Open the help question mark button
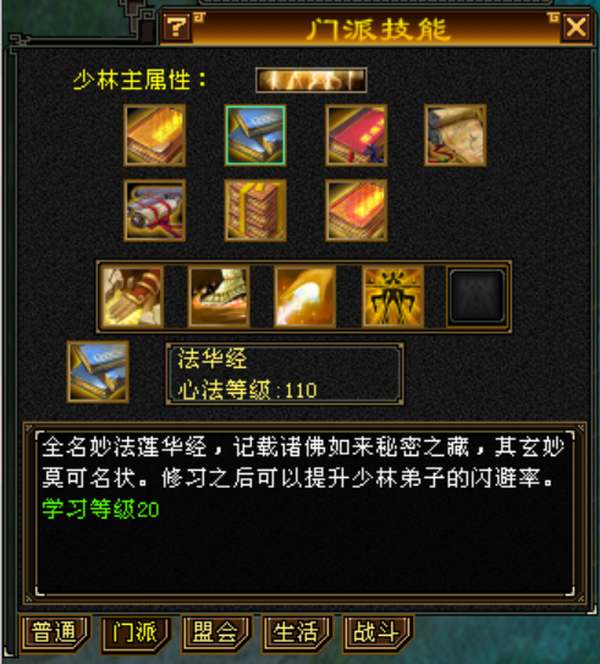600x664 pixels. [177, 28]
